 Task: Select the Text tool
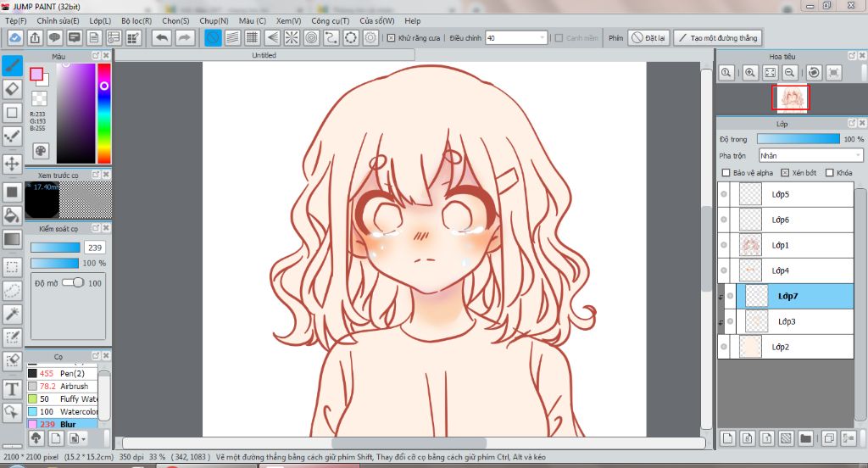pyautogui.click(x=12, y=389)
